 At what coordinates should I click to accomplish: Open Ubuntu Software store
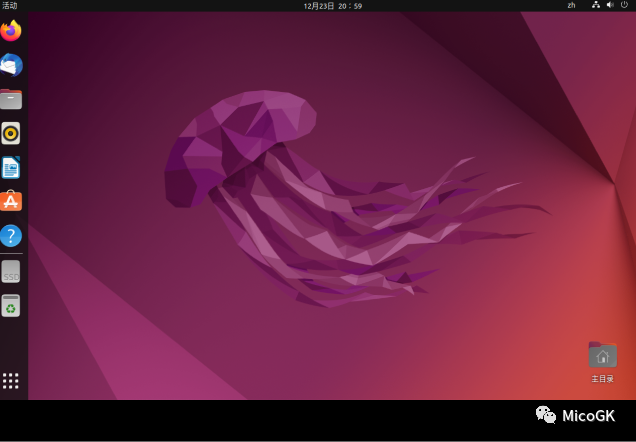click(11, 201)
